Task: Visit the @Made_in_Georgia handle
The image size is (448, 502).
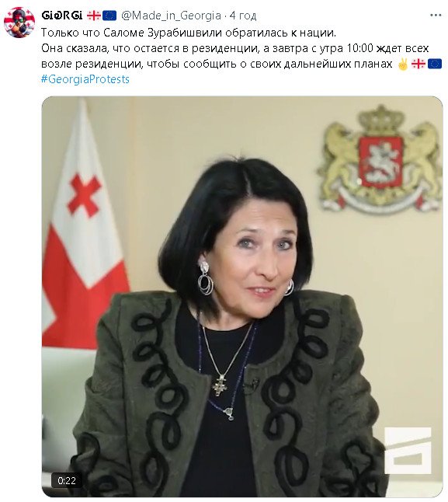Action: coord(171,16)
